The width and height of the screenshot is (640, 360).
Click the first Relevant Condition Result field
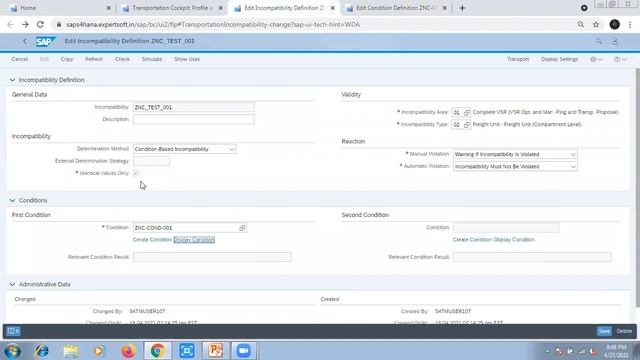point(212,257)
